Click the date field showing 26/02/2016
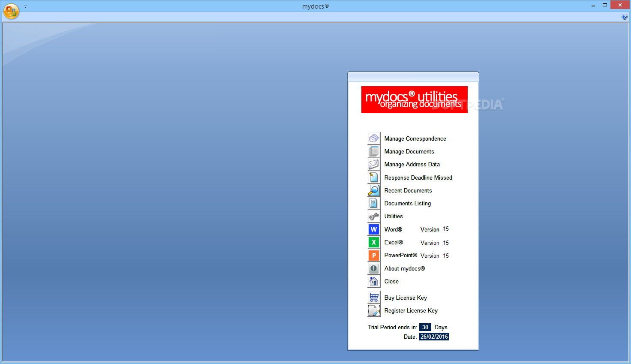Screen dimensions: 631x364 434,337
